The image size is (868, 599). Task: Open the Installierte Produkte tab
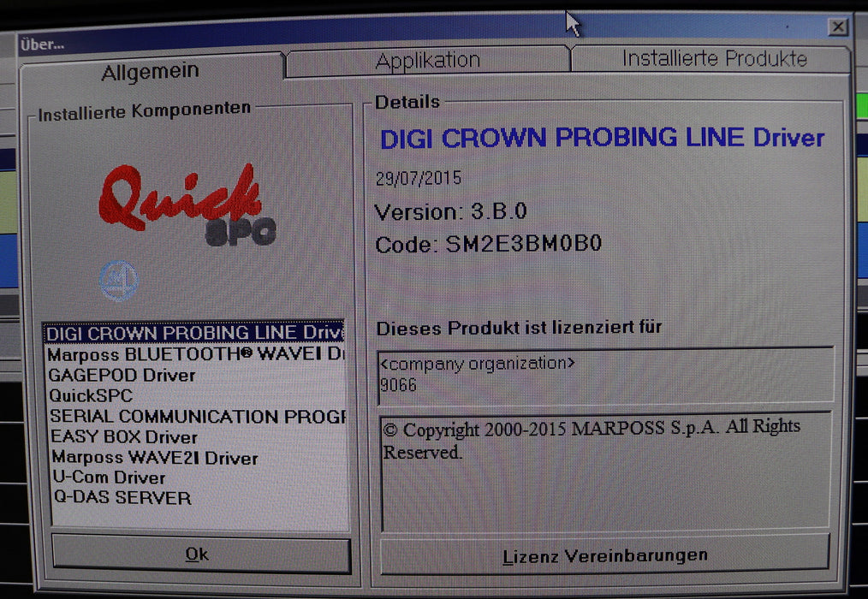[714, 59]
